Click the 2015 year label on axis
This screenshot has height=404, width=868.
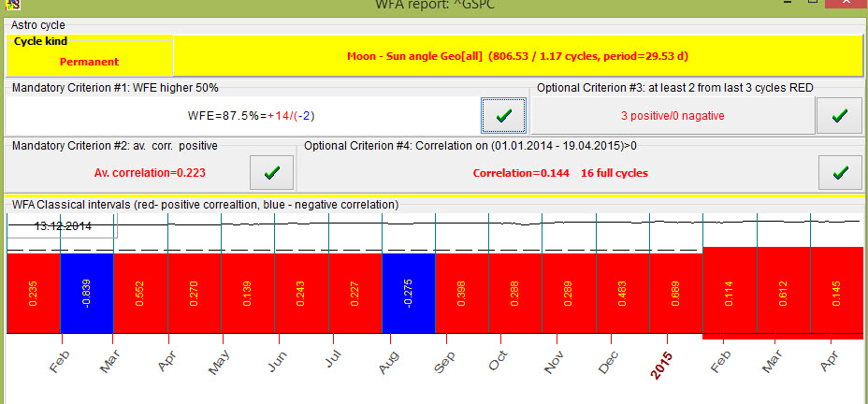click(x=663, y=368)
